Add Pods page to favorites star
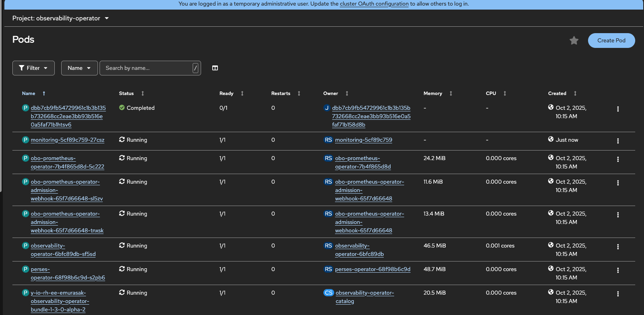This screenshot has width=644, height=315. coord(574,40)
